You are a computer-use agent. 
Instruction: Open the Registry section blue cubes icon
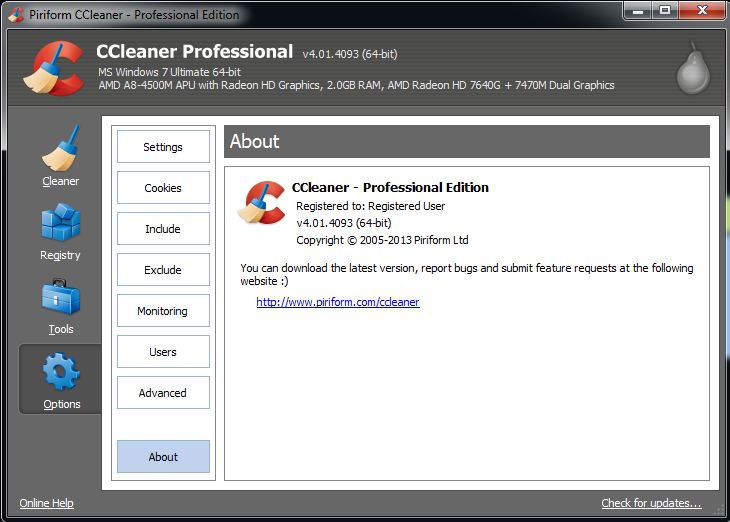(61, 223)
